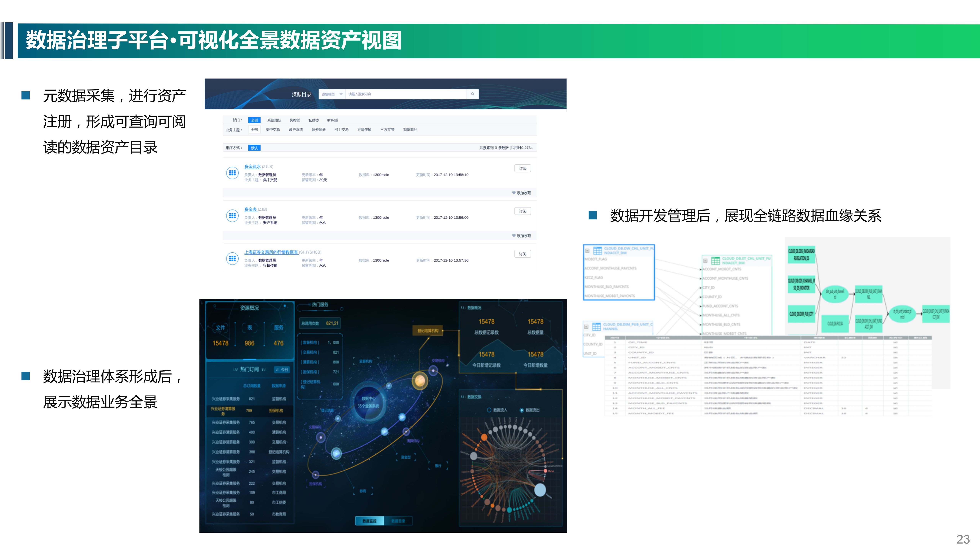Collapse the CLOUD_DB.DW_CHL_UNIT table node

coord(587,251)
